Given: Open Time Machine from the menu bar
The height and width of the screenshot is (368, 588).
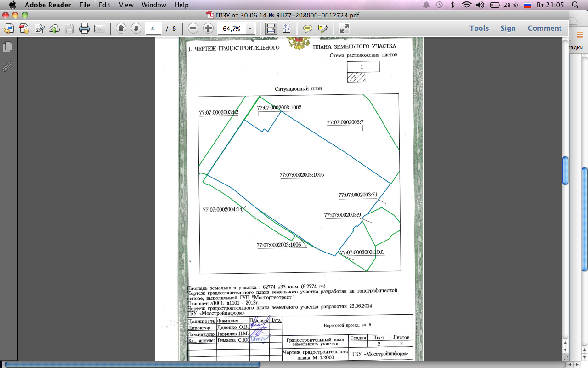Looking at the screenshot, I should coord(439,5).
